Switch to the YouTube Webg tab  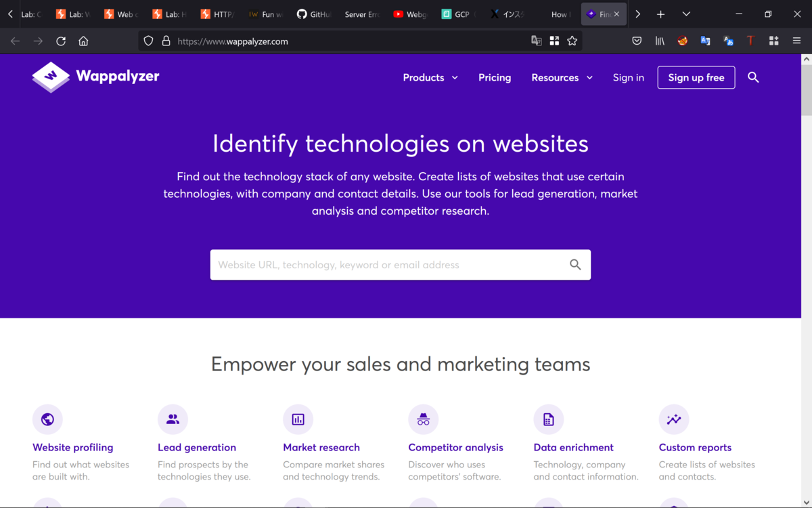[x=411, y=14]
